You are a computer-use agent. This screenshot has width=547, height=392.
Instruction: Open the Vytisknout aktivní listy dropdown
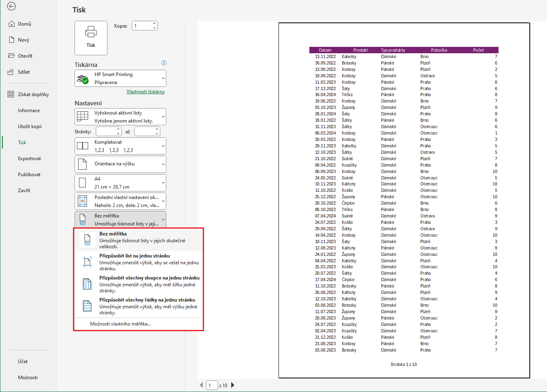click(163, 117)
